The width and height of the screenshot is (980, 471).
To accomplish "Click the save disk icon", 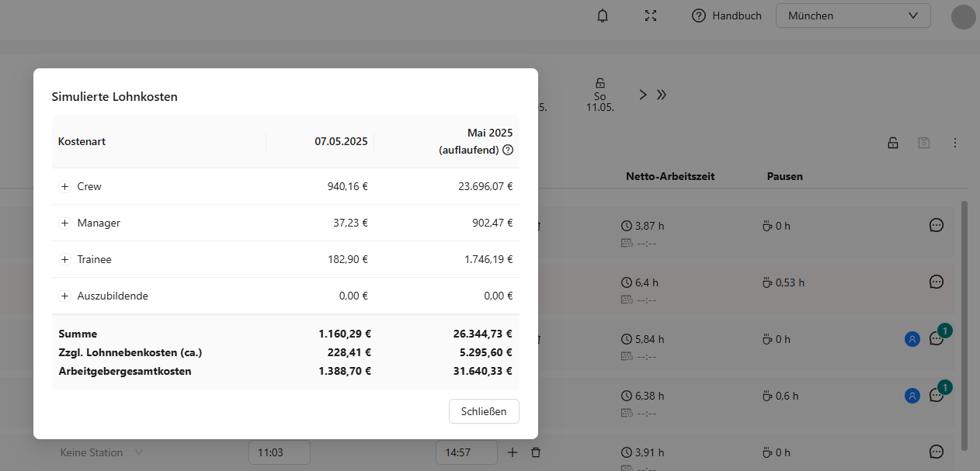I will coord(924,143).
